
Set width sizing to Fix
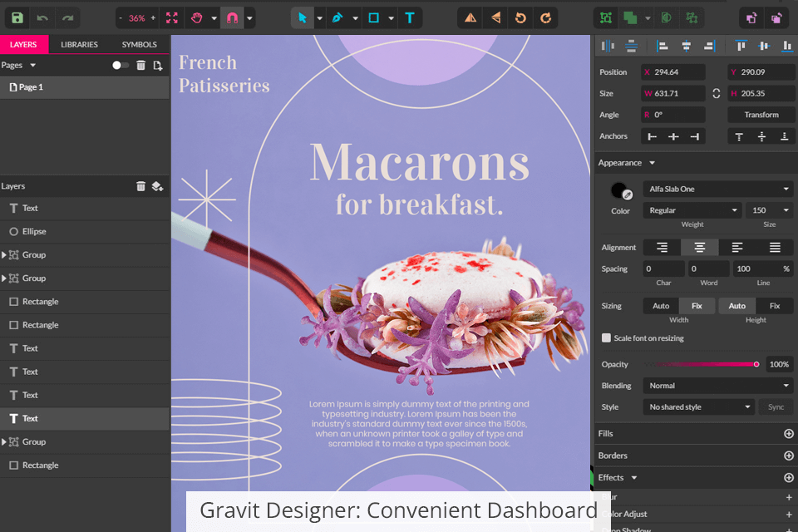click(x=697, y=306)
